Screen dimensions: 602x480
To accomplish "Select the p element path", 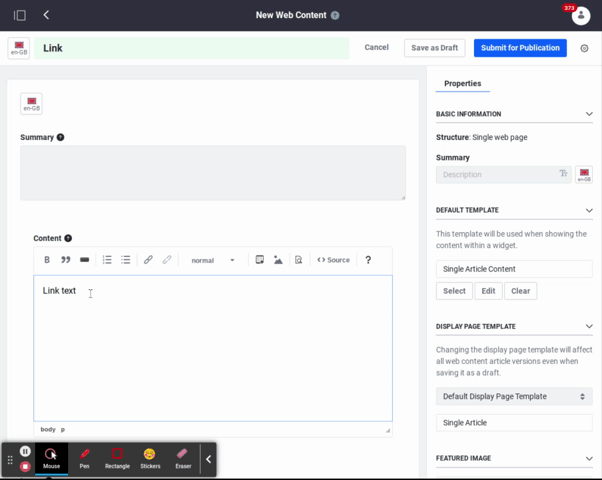I will [x=63, y=429].
